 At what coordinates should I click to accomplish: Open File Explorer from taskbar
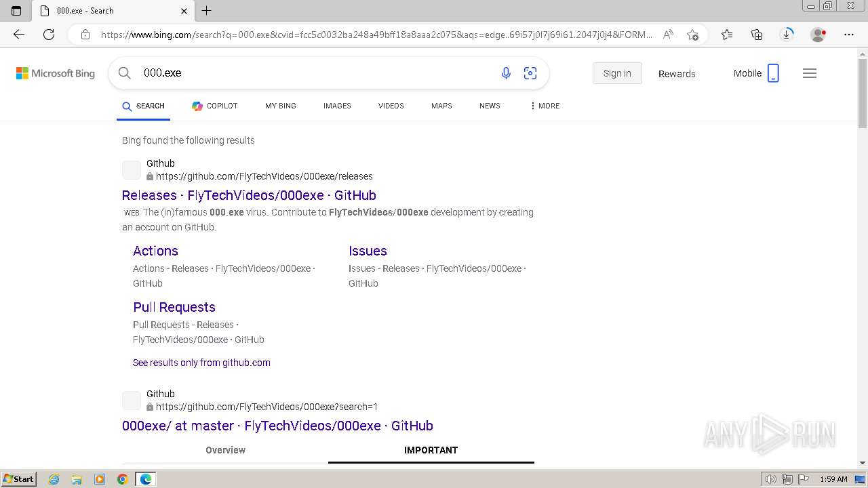pyautogui.click(x=77, y=479)
